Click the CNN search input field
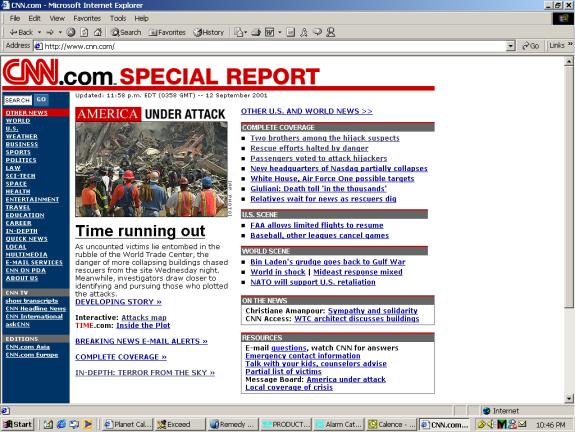This screenshot has width=575, height=432. pos(18,100)
